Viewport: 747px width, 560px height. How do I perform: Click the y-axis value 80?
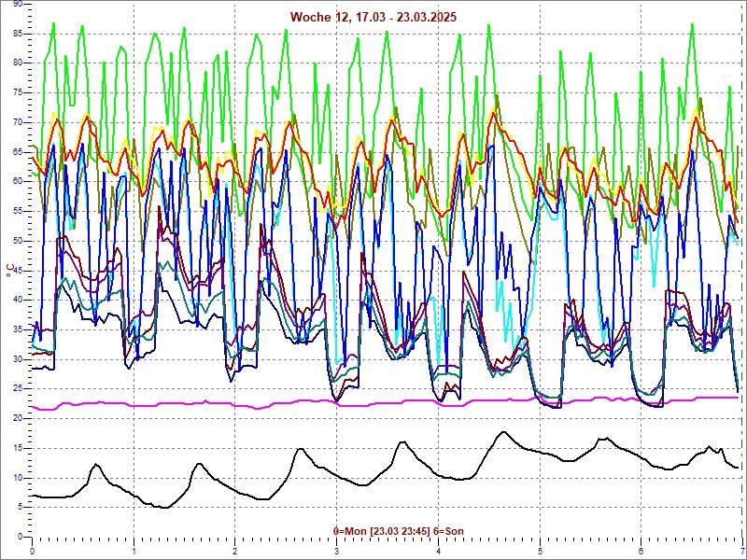pos(17,63)
